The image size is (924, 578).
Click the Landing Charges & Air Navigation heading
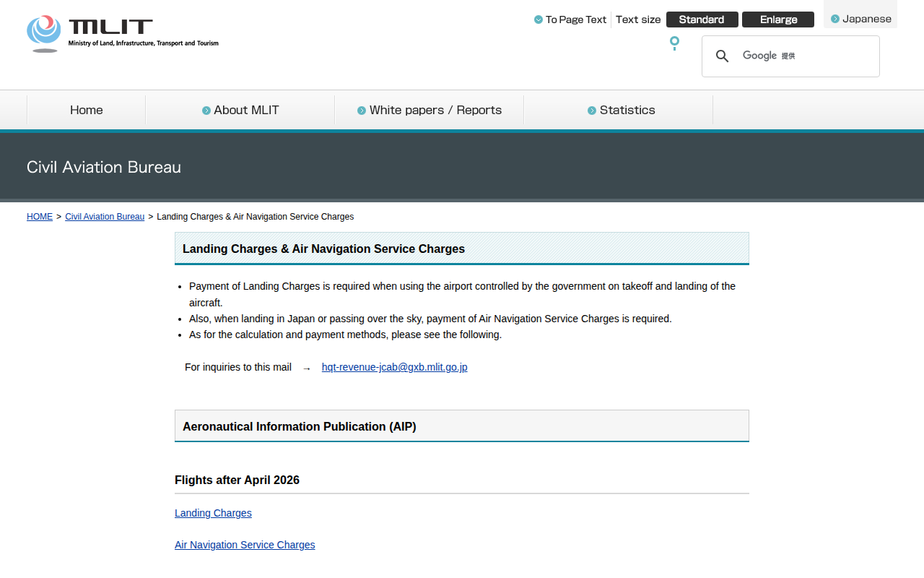coord(323,249)
